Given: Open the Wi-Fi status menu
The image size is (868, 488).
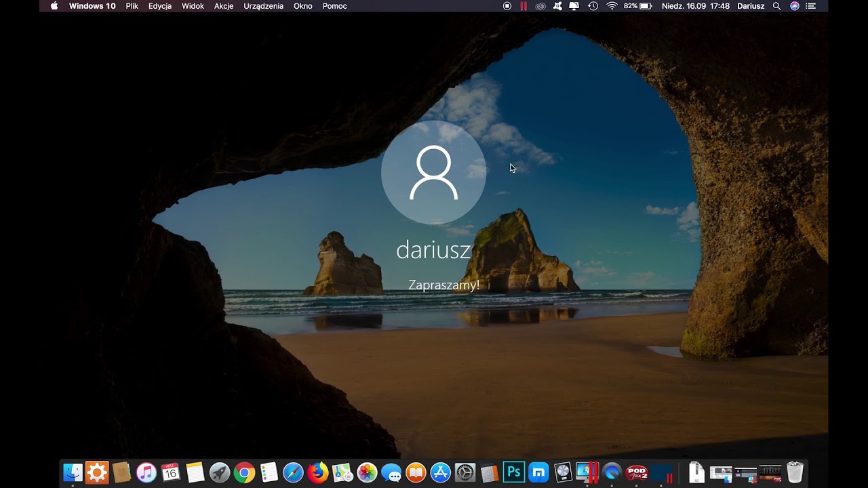Looking at the screenshot, I should pyautogui.click(x=612, y=6).
